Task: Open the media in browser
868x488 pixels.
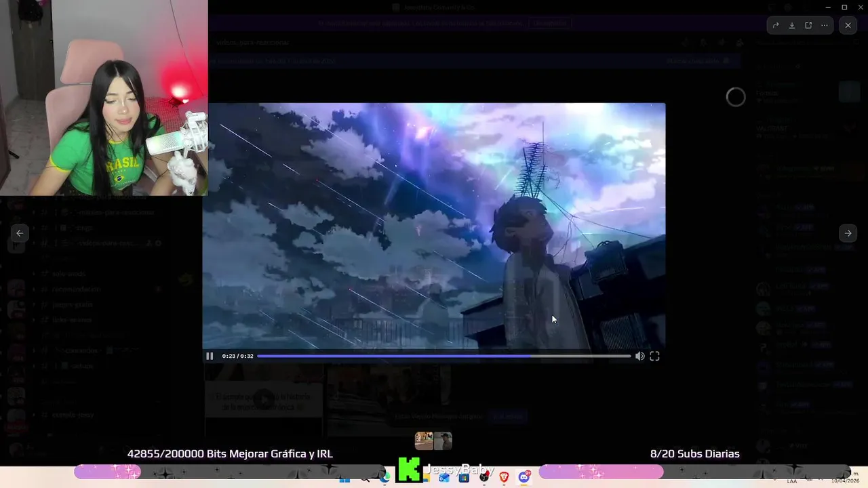Action: pos(808,25)
